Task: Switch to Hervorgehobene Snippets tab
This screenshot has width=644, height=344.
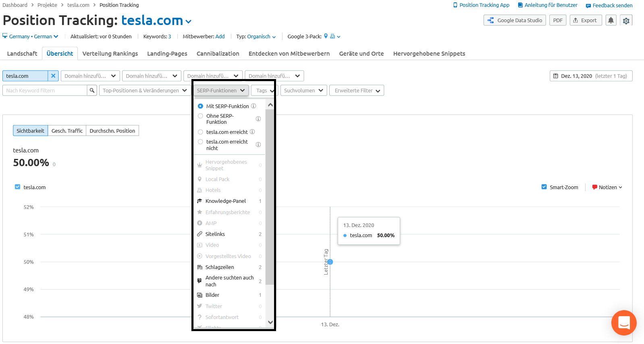Action: click(x=429, y=53)
